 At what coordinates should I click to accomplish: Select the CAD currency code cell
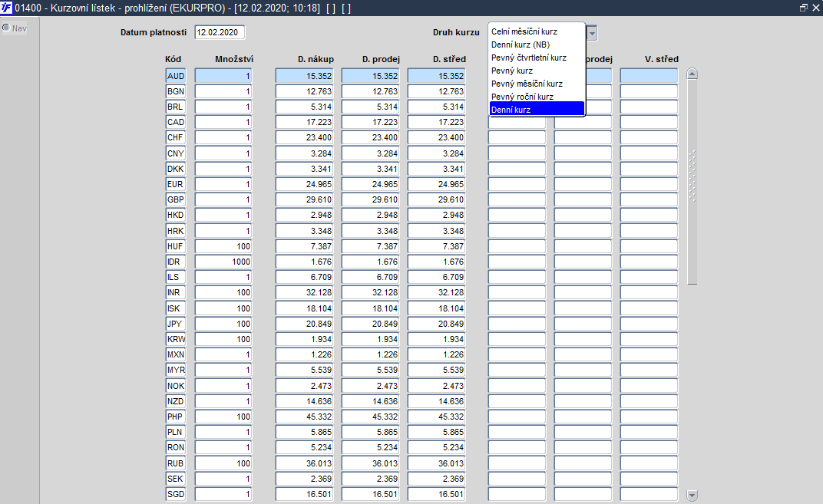click(x=175, y=122)
